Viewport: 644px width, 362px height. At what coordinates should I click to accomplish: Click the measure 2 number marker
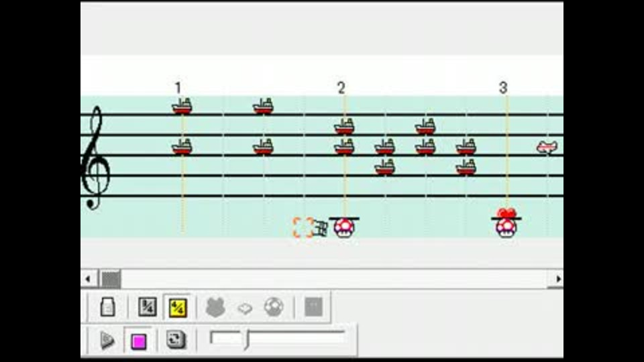point(341,87)
